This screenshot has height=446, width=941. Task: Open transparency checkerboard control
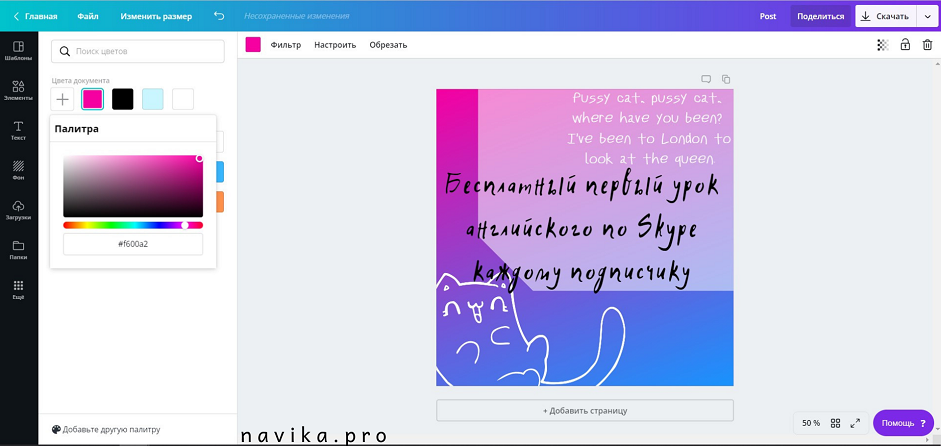pyautogui.click(x=882, y=45)
